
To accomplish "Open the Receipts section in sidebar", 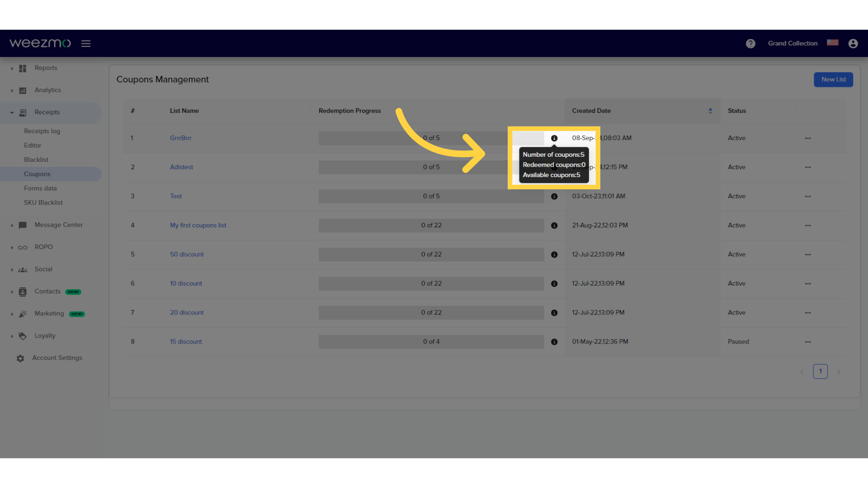I will tap(47, 112).
